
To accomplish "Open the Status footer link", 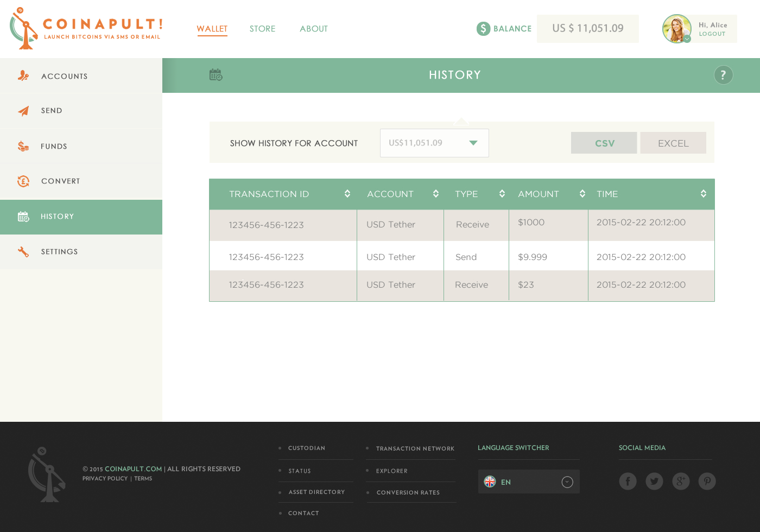I will (x=300, y=471).
